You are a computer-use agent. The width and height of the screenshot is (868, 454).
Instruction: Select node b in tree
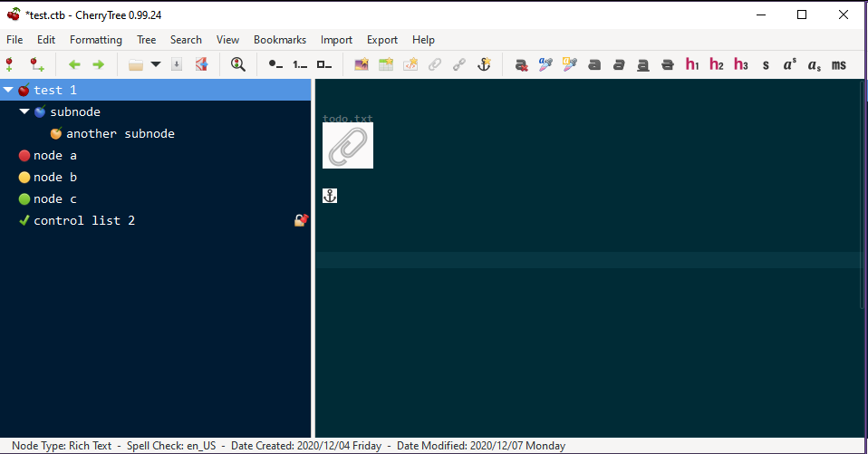click(54, 178)
